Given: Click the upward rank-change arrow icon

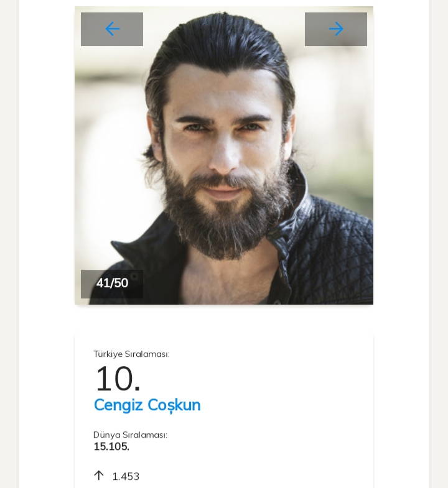Looking at the screenshot, I should 98,476.
